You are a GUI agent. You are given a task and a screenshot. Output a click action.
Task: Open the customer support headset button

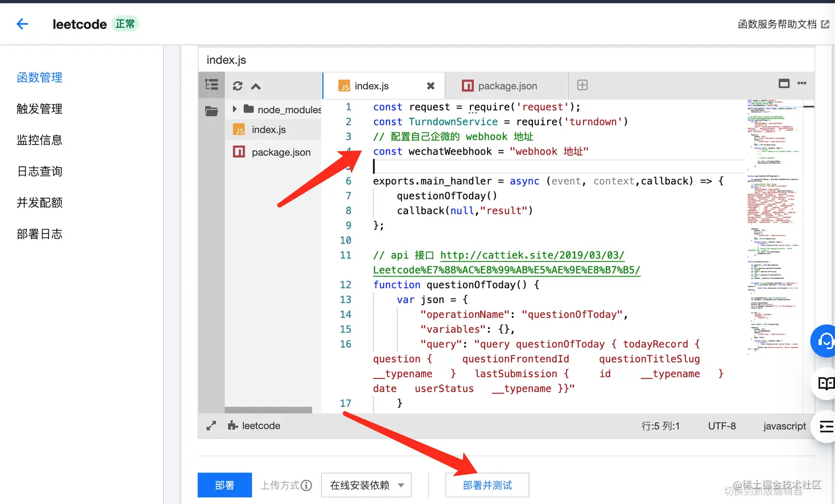(825, 341)
